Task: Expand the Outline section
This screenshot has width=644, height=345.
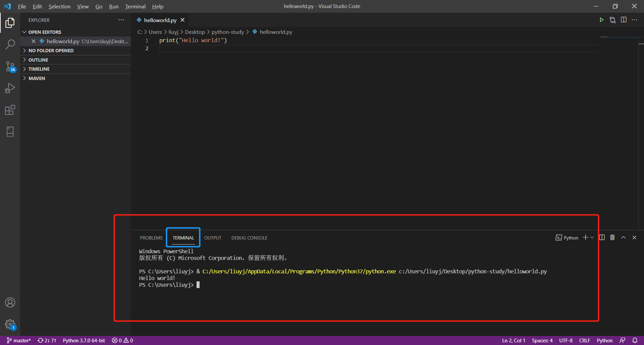Action: [x=75, y=60]
